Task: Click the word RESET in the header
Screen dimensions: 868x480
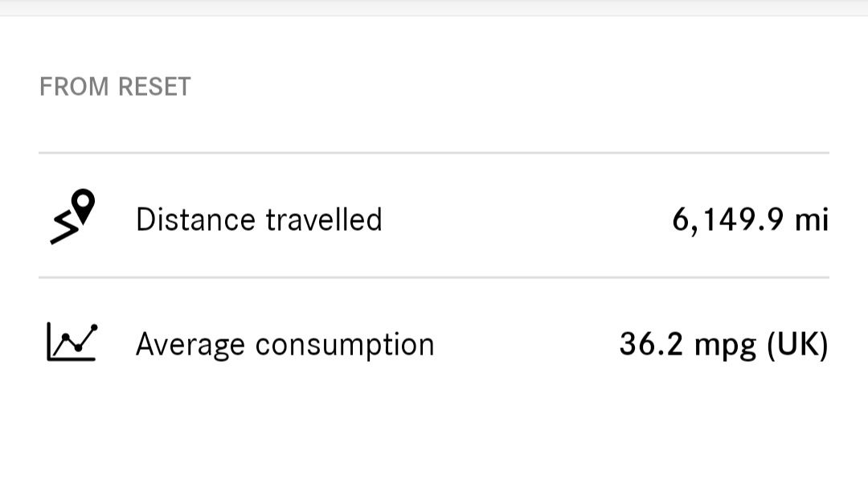Action: 154,87
